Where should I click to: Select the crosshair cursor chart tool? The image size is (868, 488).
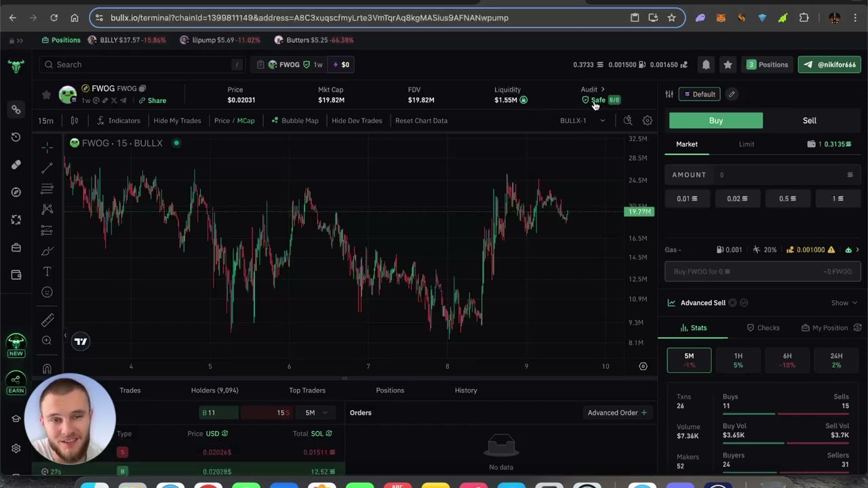(47, 147)
